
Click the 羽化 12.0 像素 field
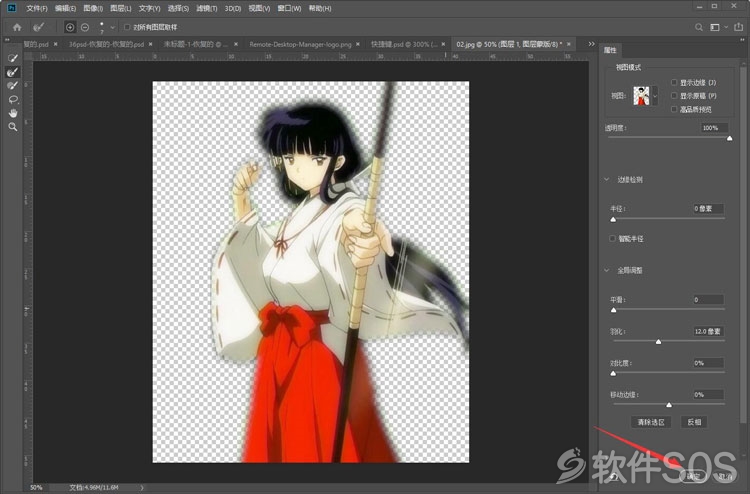[708, 331]
